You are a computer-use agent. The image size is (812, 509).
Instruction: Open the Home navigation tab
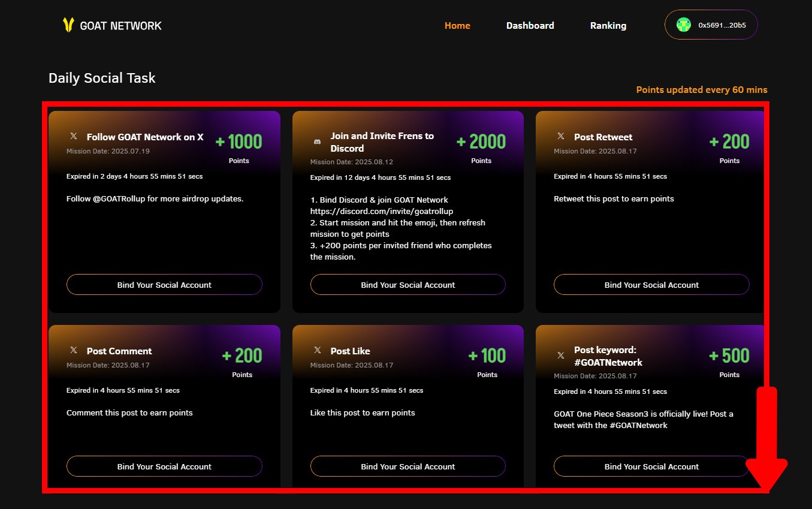pyautogui.click(x=457, y=26)
